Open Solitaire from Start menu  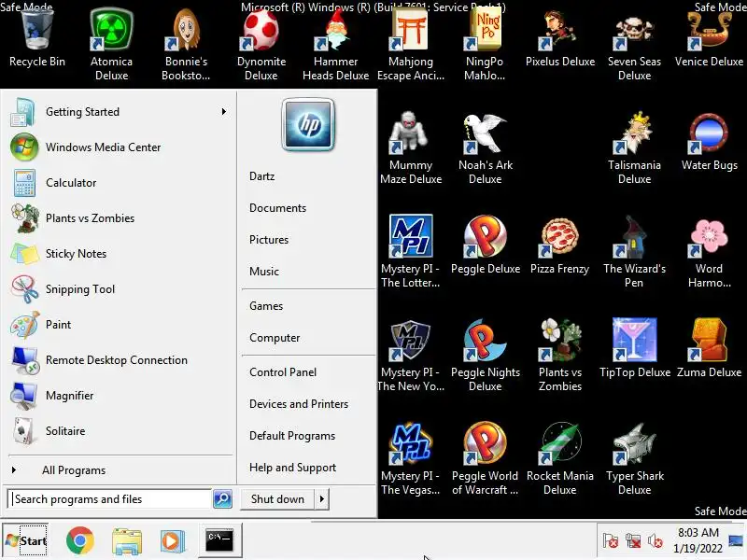tap(120, 431)
